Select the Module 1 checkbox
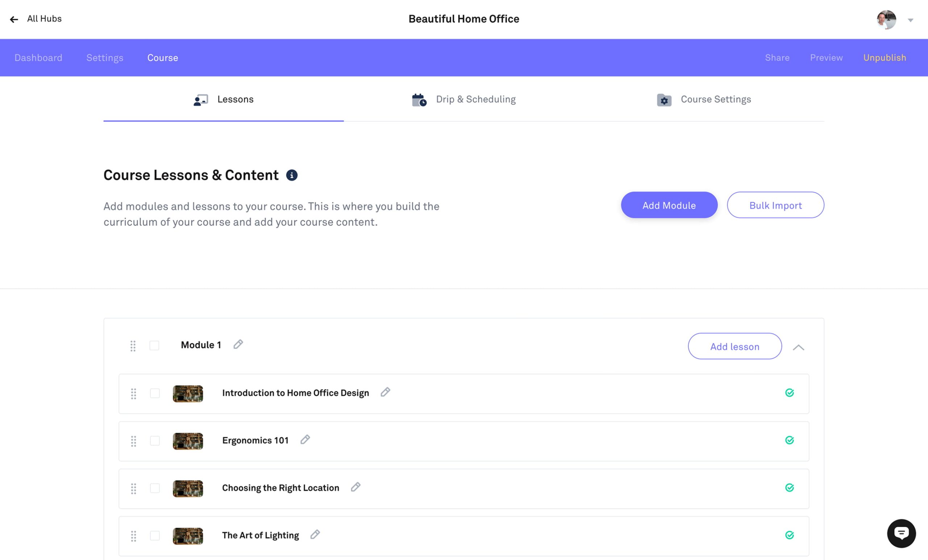928x560 pixels. (154, 345)
